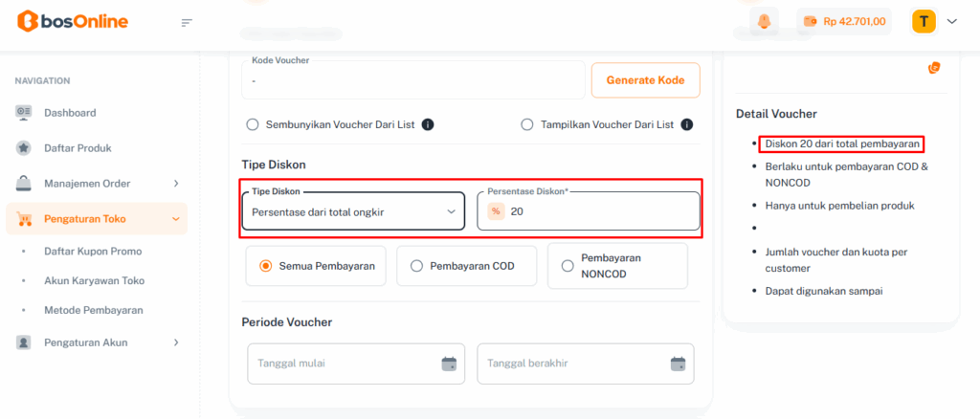This screenshot has width=980, height=419.
Task: Click info icon beside Tampilkan Voucher
Action: [x=686, y=124]
